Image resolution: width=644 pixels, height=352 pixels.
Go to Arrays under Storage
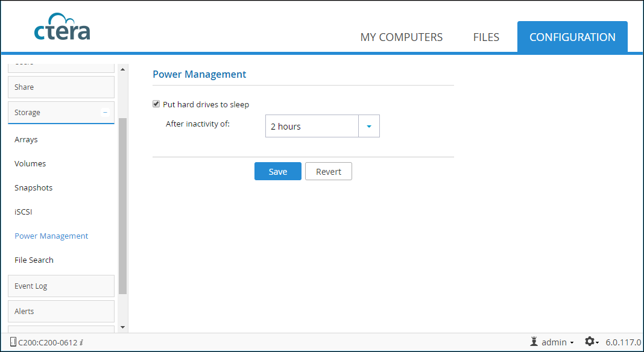27,140
